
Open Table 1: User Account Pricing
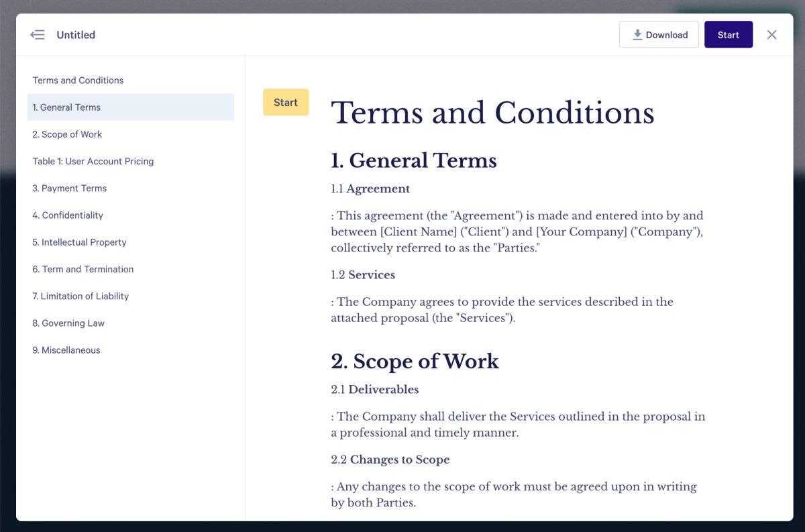tap(93, 161)
